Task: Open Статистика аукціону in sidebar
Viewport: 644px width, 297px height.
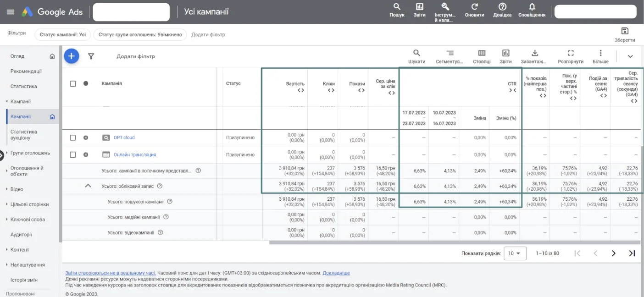Action: point(24,135)
